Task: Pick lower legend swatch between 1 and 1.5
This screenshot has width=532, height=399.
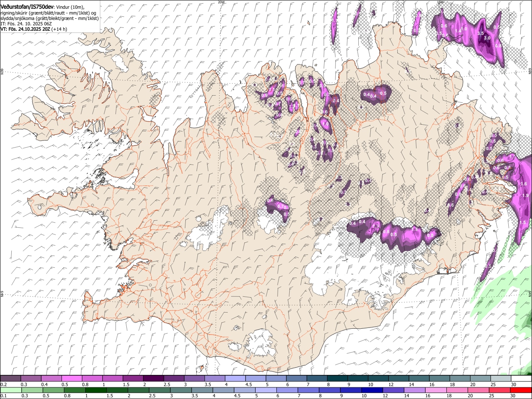Action: [x=96, y=390]
